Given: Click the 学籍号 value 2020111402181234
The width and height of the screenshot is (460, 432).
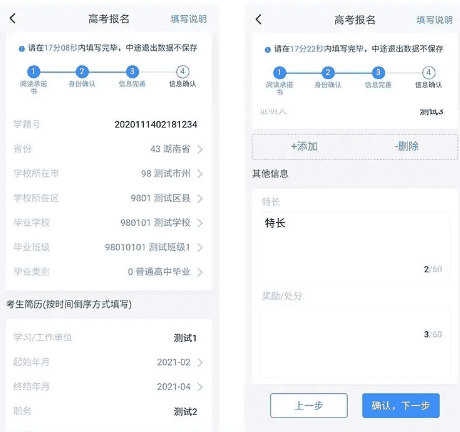Looking at the screenshot, I should [x=156, y=124].
